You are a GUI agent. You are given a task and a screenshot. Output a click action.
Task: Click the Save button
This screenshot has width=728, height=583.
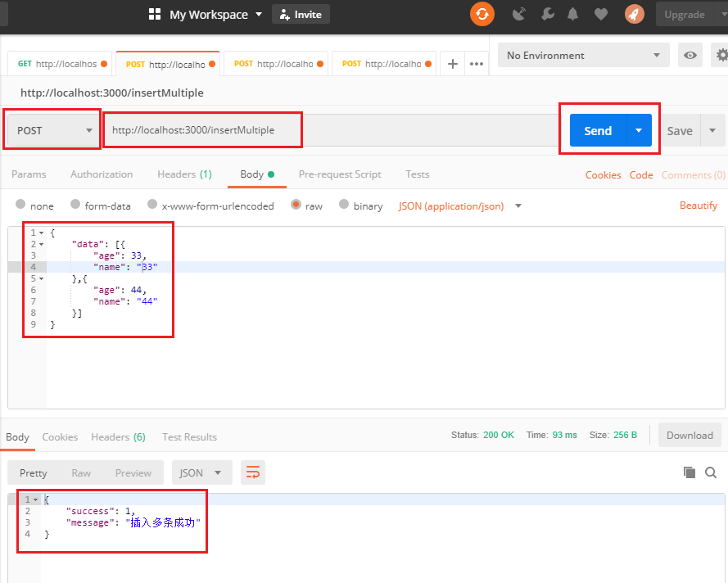680,130
